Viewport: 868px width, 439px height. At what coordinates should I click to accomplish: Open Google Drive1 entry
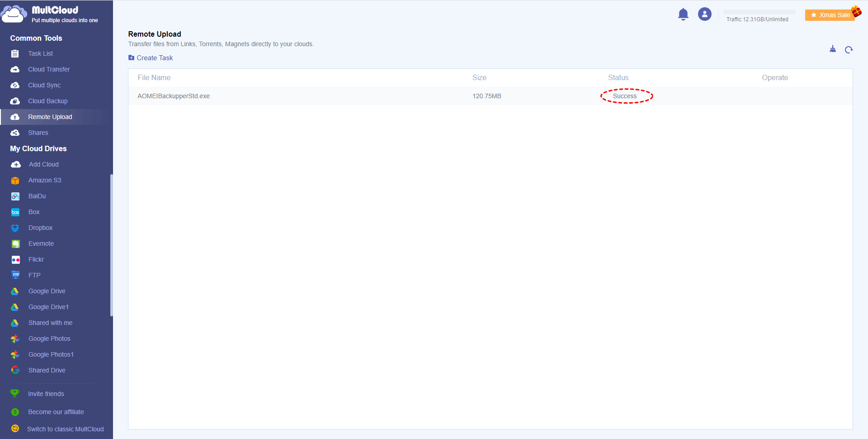(48, 307)
